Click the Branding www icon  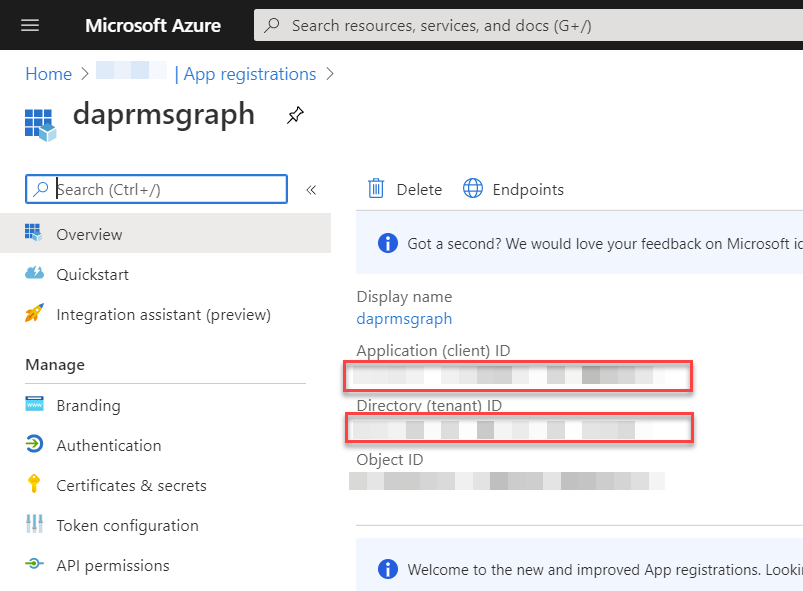tap(34, 404)
